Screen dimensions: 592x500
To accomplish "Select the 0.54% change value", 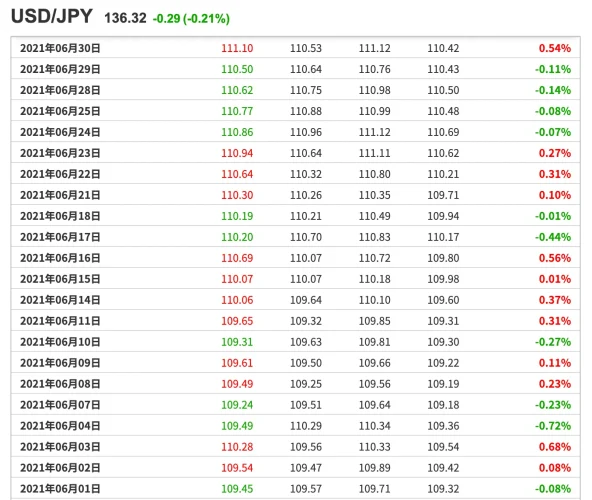I will click(555, 48).
